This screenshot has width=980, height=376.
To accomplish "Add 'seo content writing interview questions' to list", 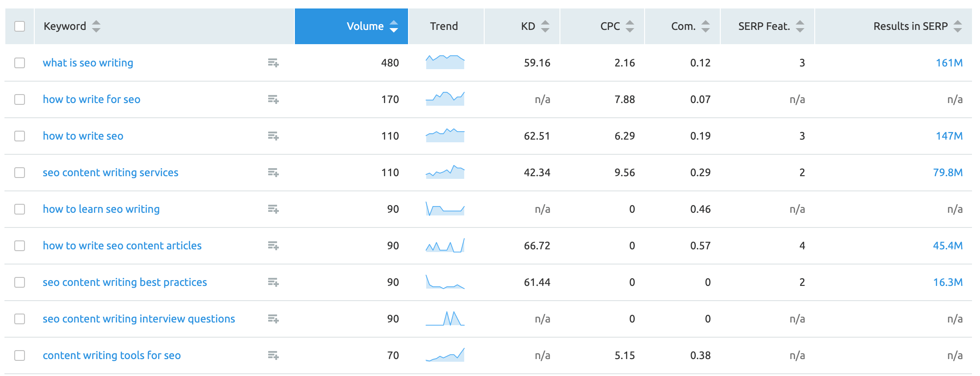I will point(273,319).
